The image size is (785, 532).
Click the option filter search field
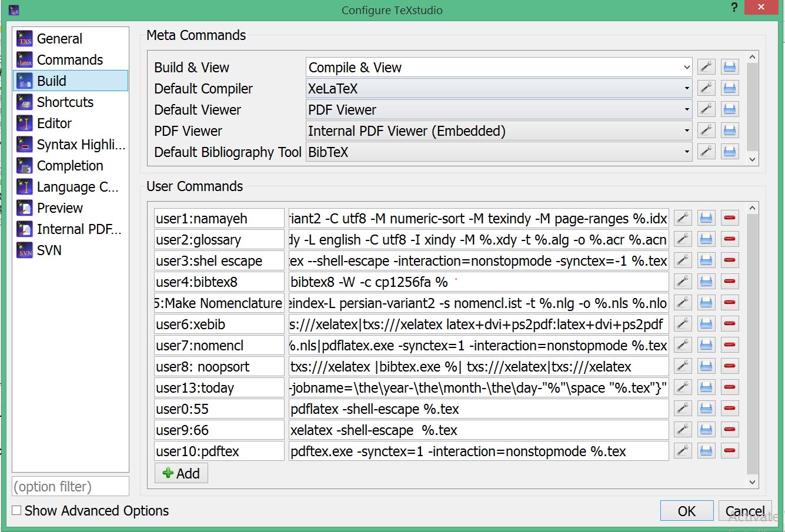[x=71, y=486]
